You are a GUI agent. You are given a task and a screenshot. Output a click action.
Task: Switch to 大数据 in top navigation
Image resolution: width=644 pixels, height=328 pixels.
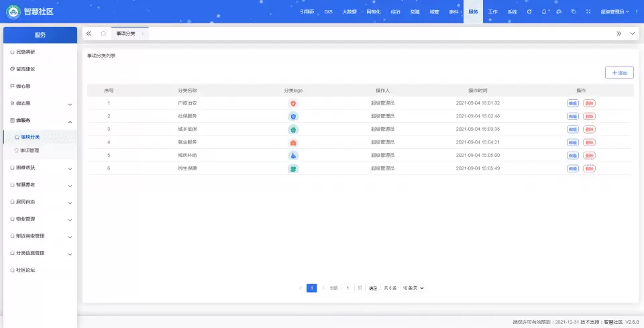click(350, 12)
